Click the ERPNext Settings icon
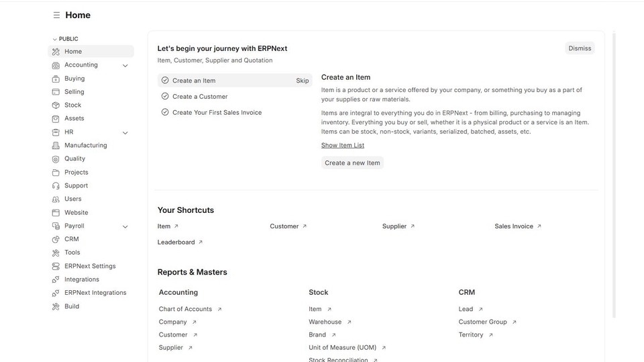 click(56, 266)
